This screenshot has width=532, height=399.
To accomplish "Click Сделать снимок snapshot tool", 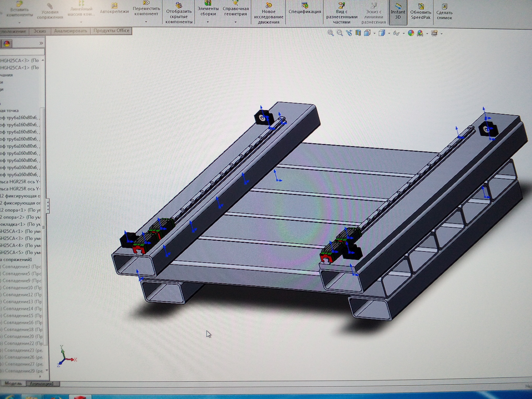I will click(x=444, y=12).
